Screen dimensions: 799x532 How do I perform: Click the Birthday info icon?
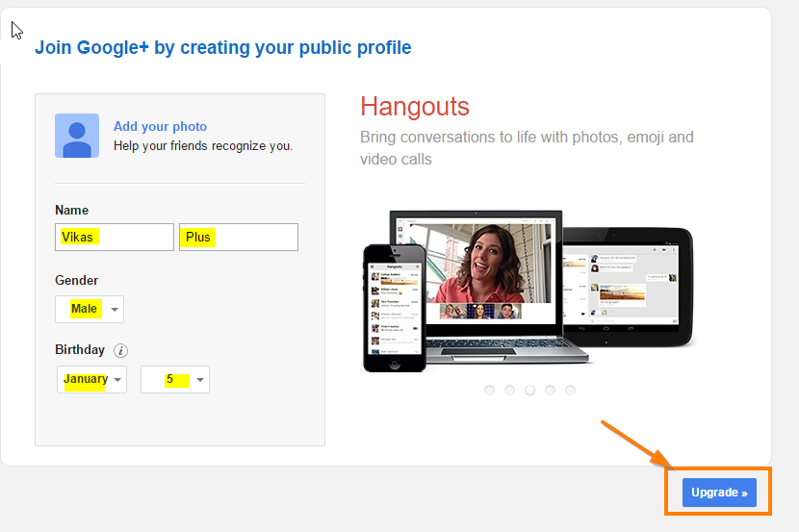tap(120, 350)
